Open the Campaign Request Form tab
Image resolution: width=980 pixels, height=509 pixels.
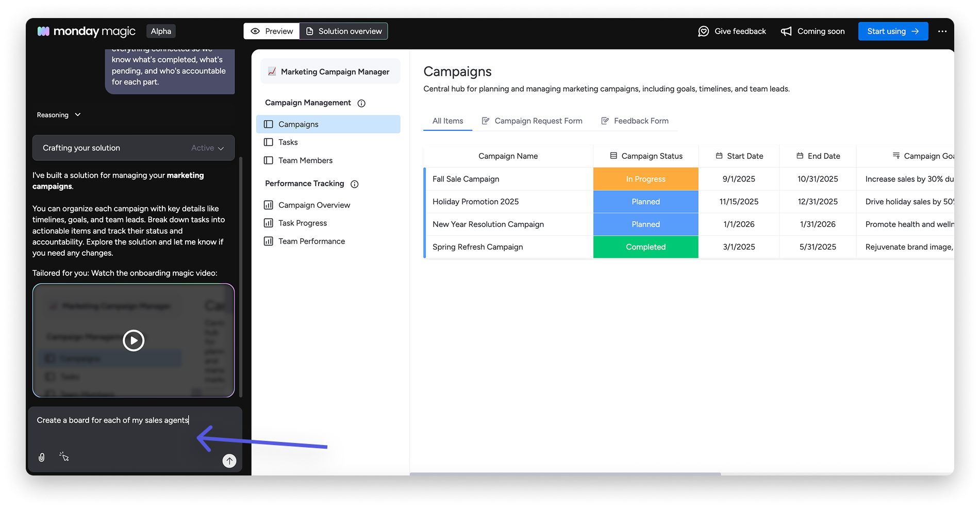[532, 121]
